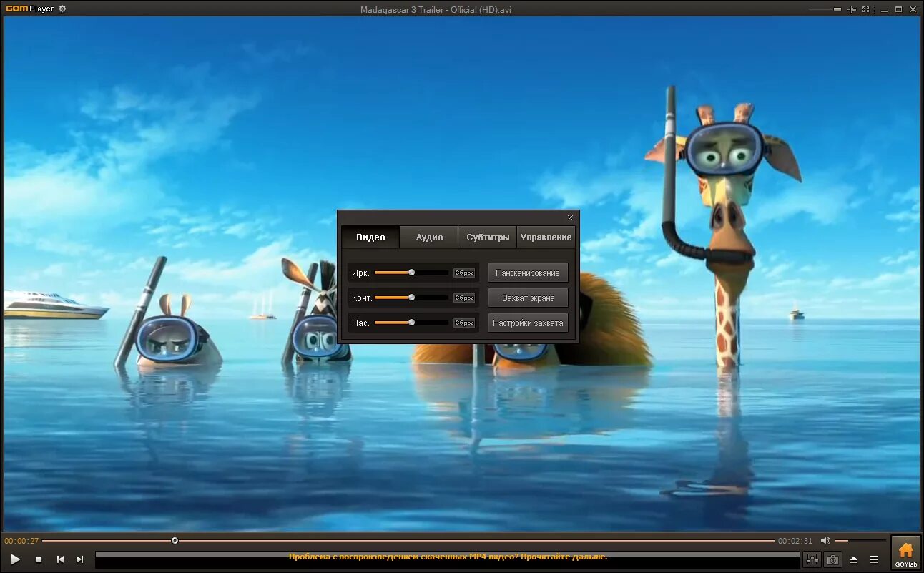Reset contrast with Сброс beside Конт.
The height and width of the screenshot is (573, 924).
click(x=464, y=298)
